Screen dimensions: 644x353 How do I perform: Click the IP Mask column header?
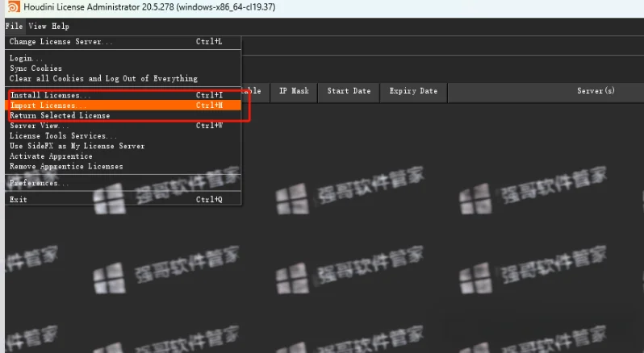click(294, 91)
